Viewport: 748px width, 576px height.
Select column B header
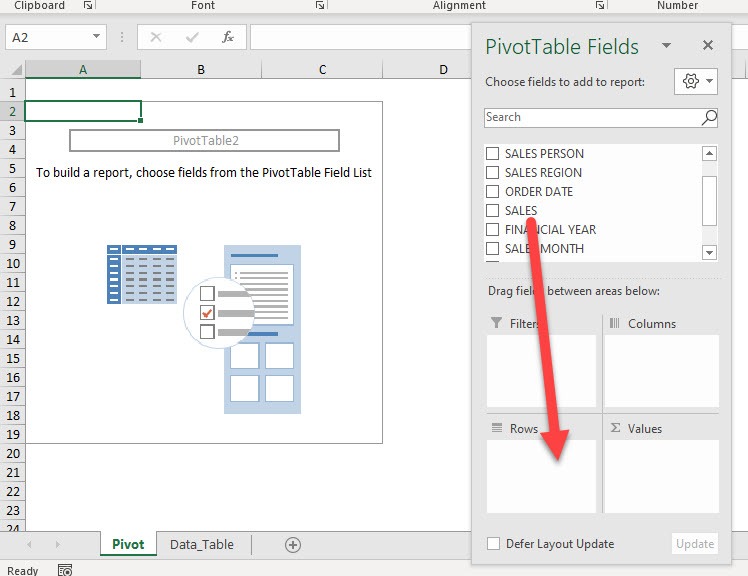(201, 70)
